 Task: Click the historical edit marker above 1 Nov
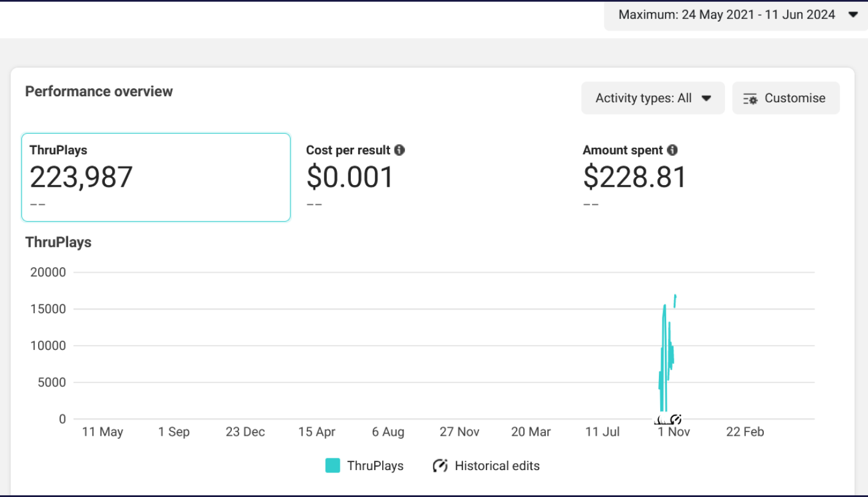[675, 419]
